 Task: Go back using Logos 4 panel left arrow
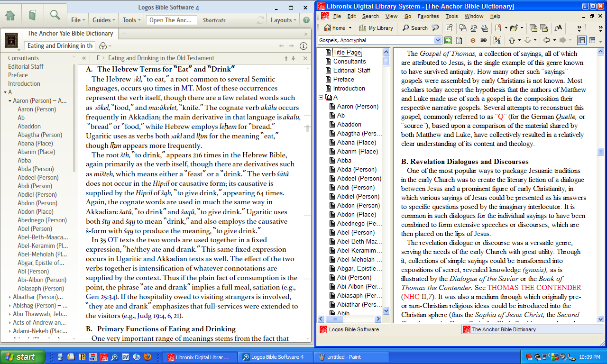coord(281,46)
